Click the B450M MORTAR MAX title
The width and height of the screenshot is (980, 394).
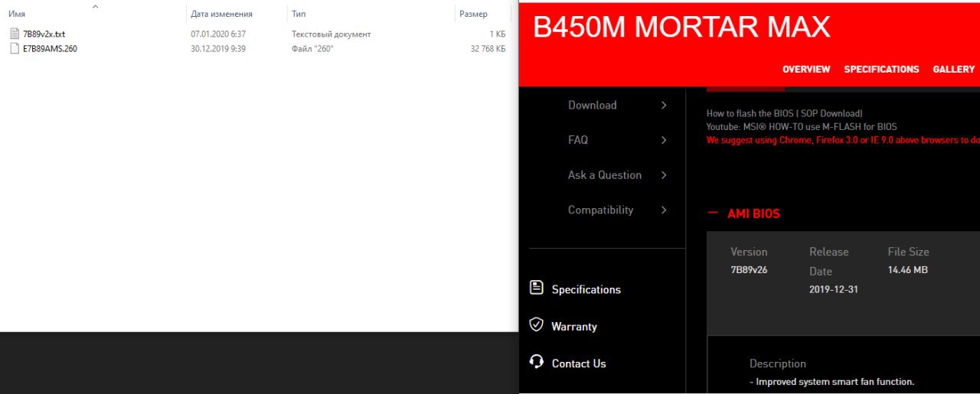[x=681, y=27]
